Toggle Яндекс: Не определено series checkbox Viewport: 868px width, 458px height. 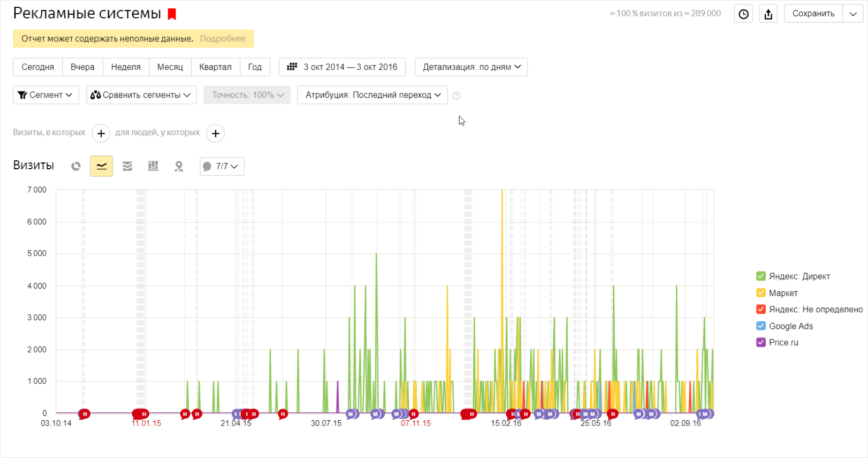pyautogui.click(x=761, y=309)
